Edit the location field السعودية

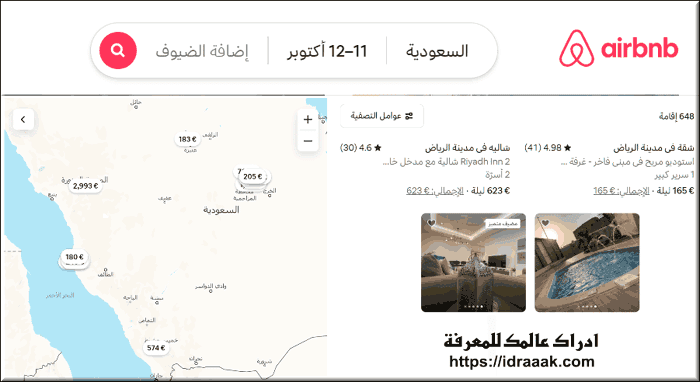point(437,51)
